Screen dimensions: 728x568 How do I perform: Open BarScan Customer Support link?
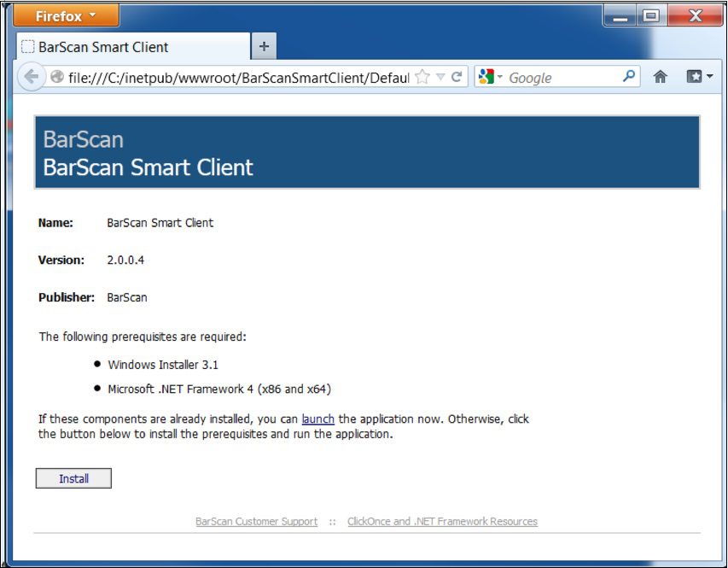[256, 522]
